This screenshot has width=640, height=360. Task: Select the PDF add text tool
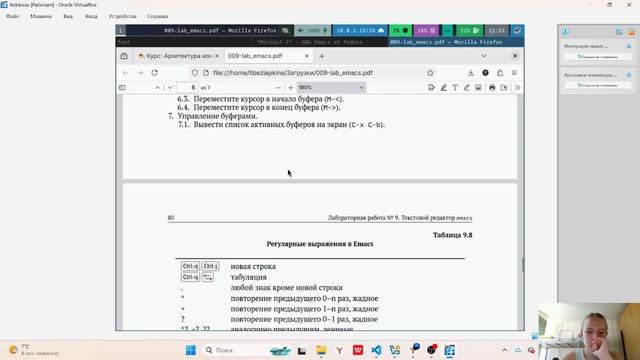point(455,87)
